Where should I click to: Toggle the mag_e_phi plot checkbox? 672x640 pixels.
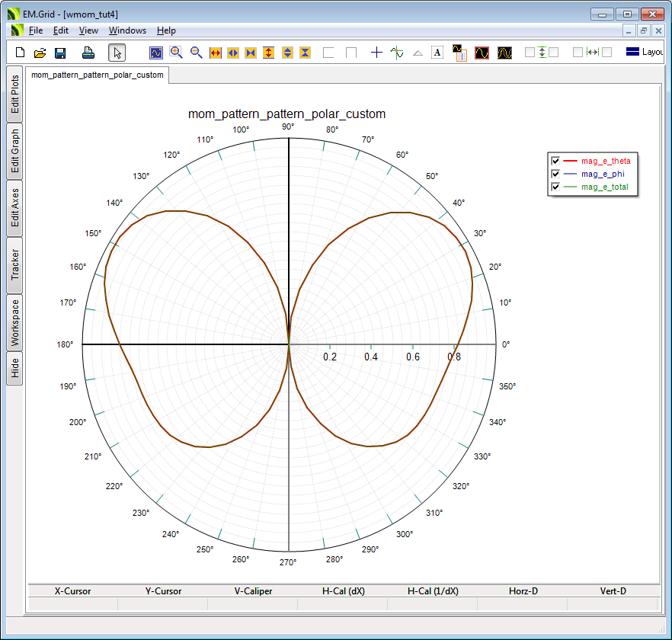pyautogui.click(x=555, y=174)
